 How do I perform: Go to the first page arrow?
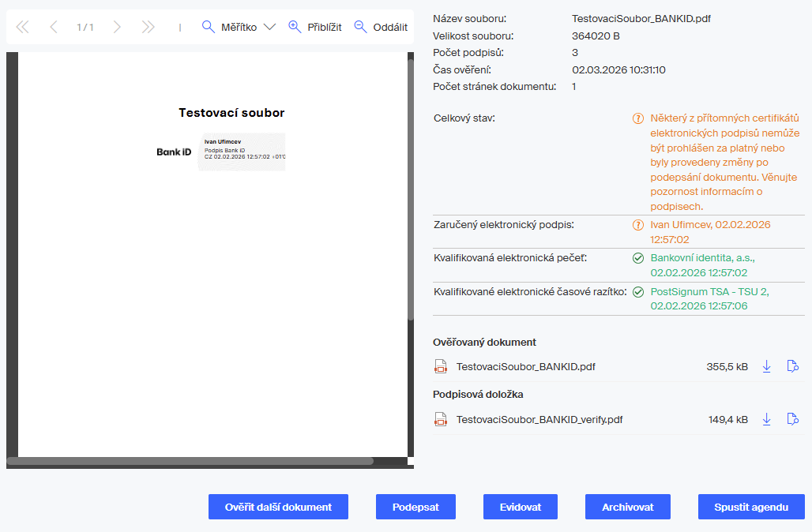pyautogui.click(x=22, y=27)
